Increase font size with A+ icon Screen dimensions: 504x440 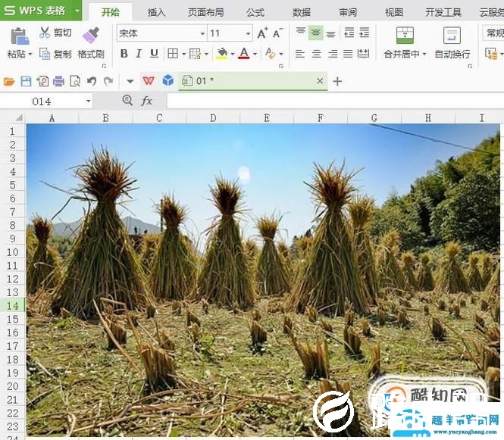point(262,33)
